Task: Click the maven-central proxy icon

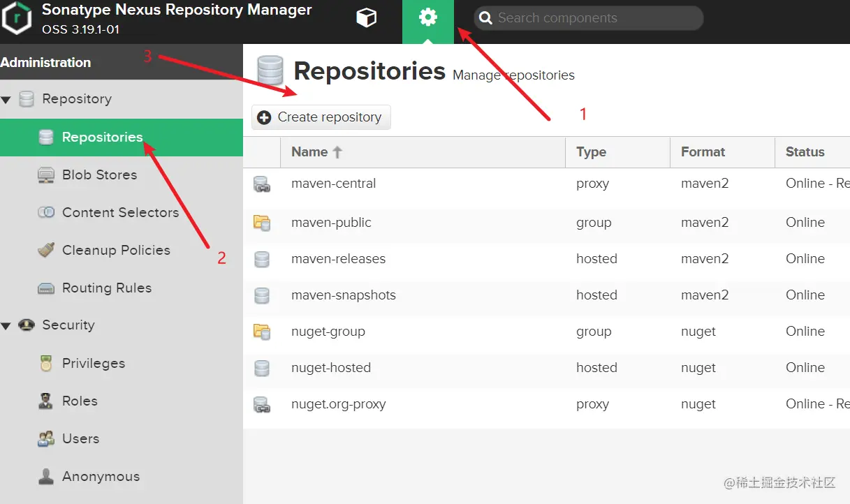Action: tap(262, 184)
